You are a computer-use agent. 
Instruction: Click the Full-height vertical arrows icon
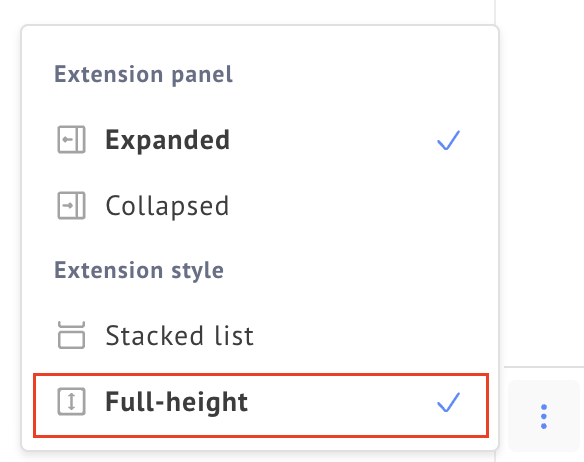(72, 402)
